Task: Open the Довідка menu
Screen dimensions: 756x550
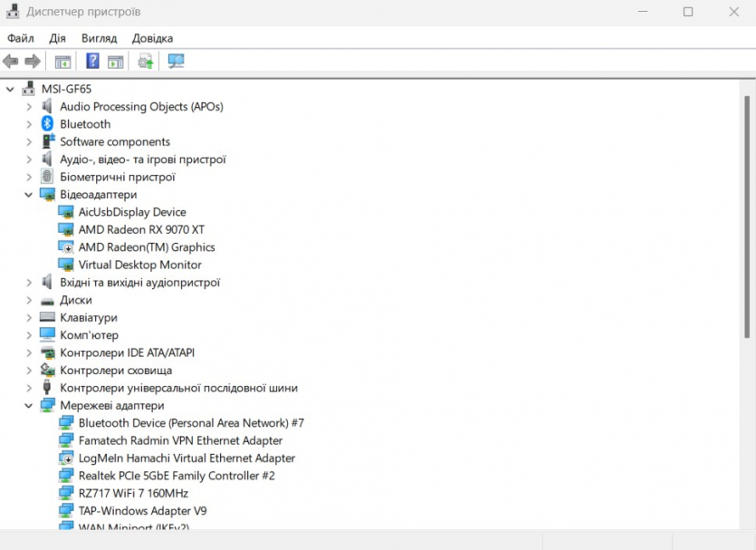Action: pyautogui.click(x=152, y=38)
